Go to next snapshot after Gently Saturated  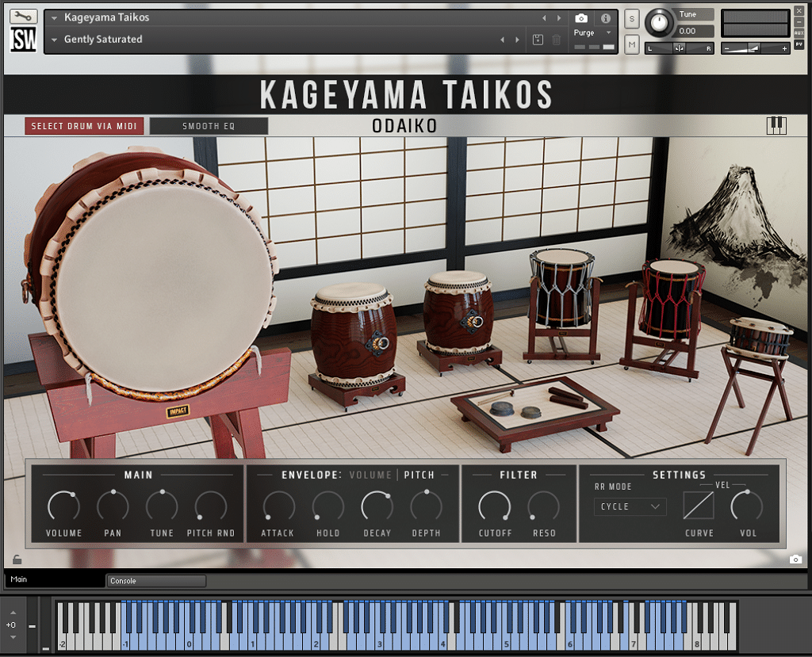pos(517,40)
